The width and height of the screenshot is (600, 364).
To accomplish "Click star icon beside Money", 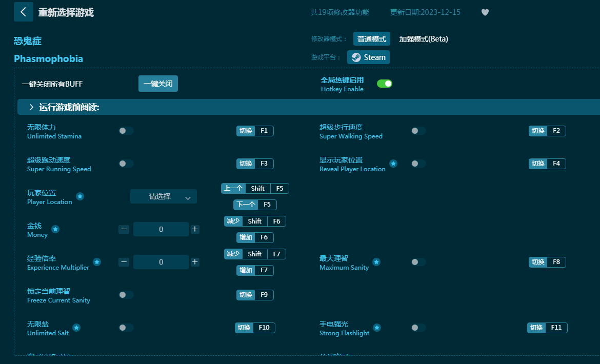I will tap(55, 229).
